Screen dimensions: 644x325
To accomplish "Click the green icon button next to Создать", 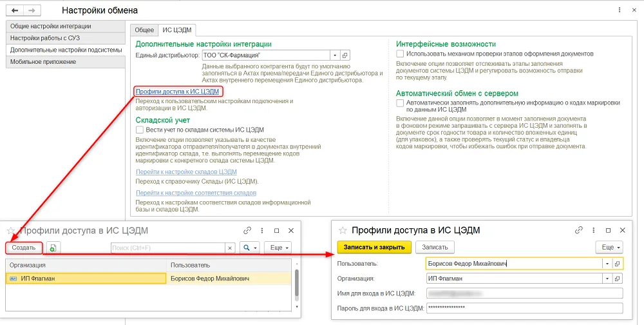I will click(53, 248).
